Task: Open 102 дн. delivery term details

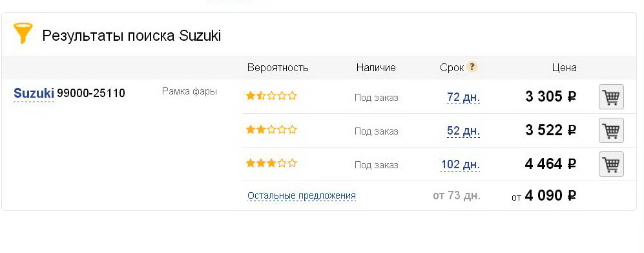Action: coord(461,165)
